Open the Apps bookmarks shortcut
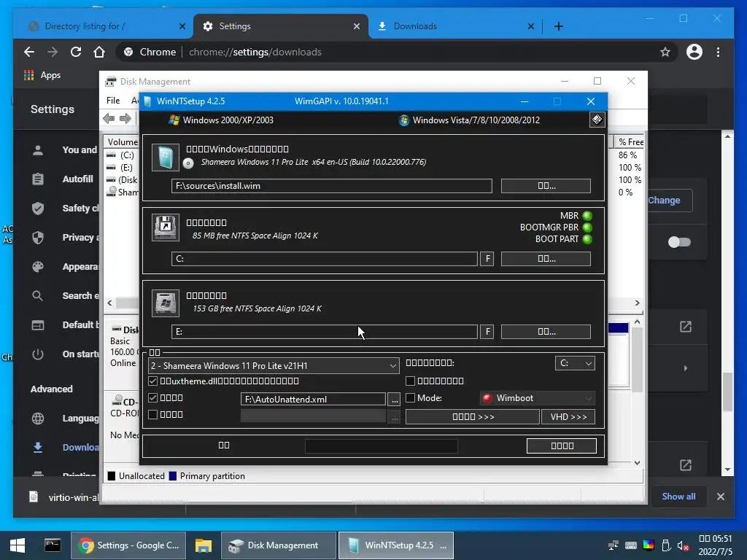 point(42,75)
